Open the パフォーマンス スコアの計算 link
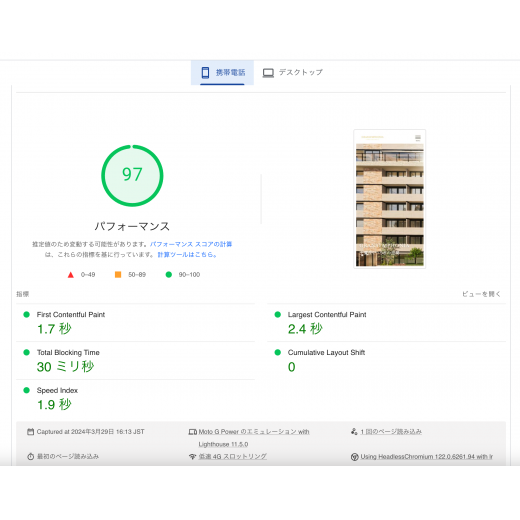 click(x=191, y=244)
